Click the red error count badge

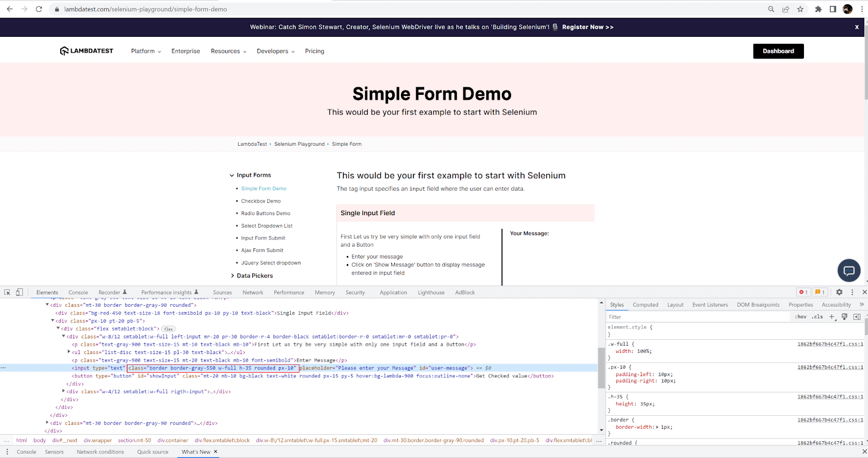tap(803, 292)
